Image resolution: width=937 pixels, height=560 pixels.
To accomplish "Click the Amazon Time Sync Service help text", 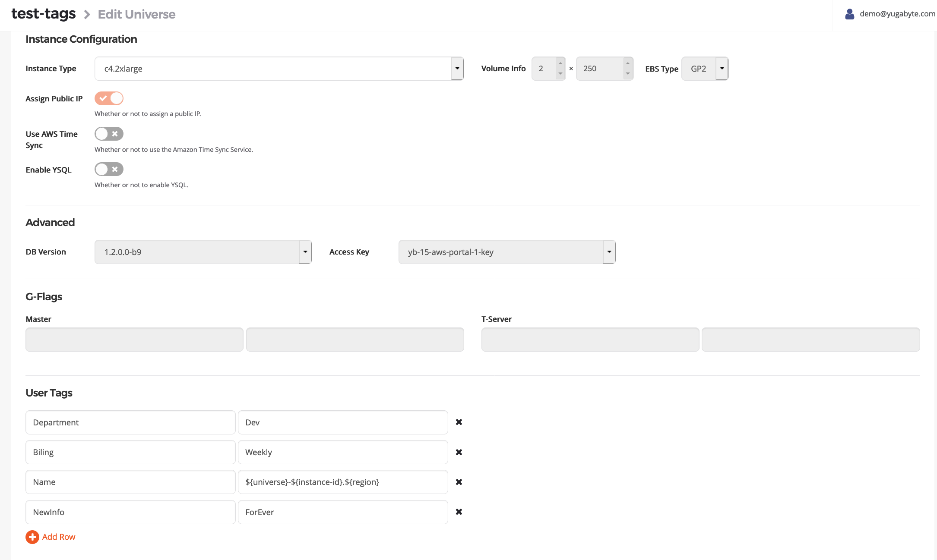I will [x=174, y=150].
